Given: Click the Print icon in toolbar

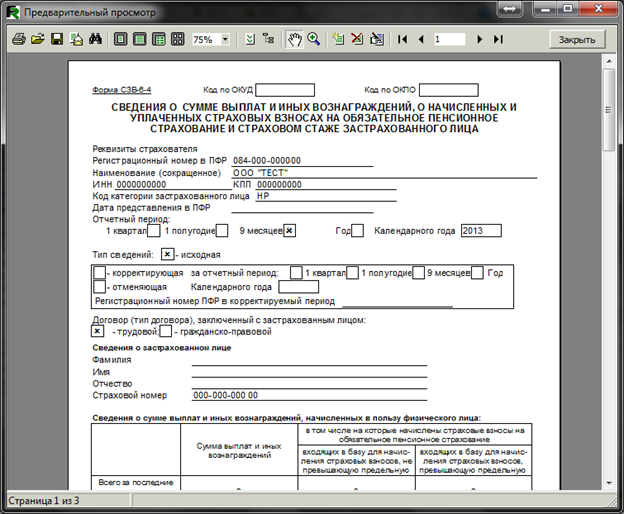Looking at the screenshot, I should pos(18,39).
